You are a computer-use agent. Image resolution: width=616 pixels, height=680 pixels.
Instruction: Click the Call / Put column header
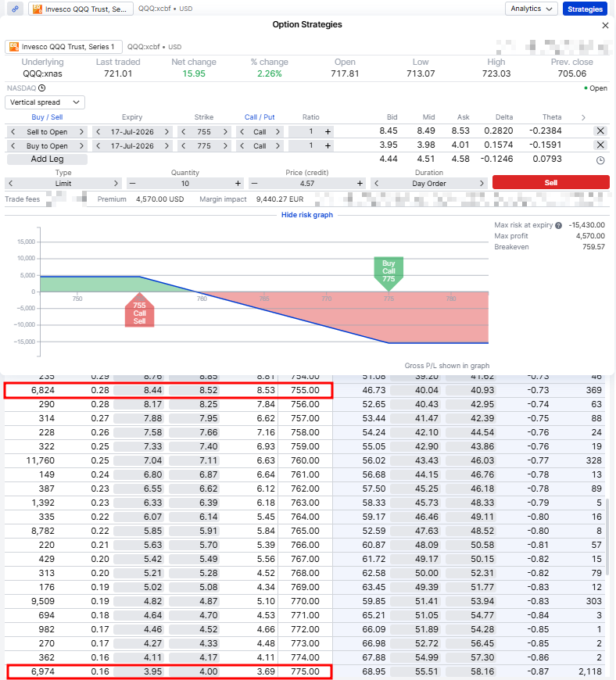tap(260, 117)
